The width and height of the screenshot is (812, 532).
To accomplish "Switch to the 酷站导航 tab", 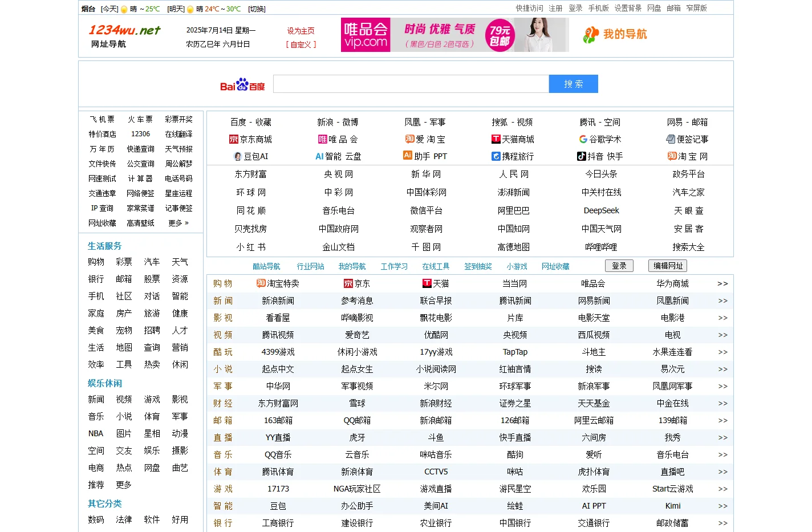I will click(266, 266).
